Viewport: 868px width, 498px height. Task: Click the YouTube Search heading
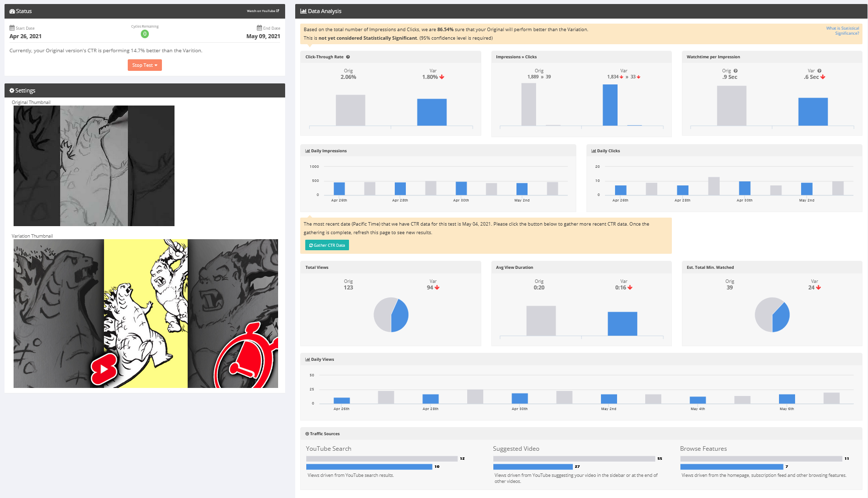(329, 449)
